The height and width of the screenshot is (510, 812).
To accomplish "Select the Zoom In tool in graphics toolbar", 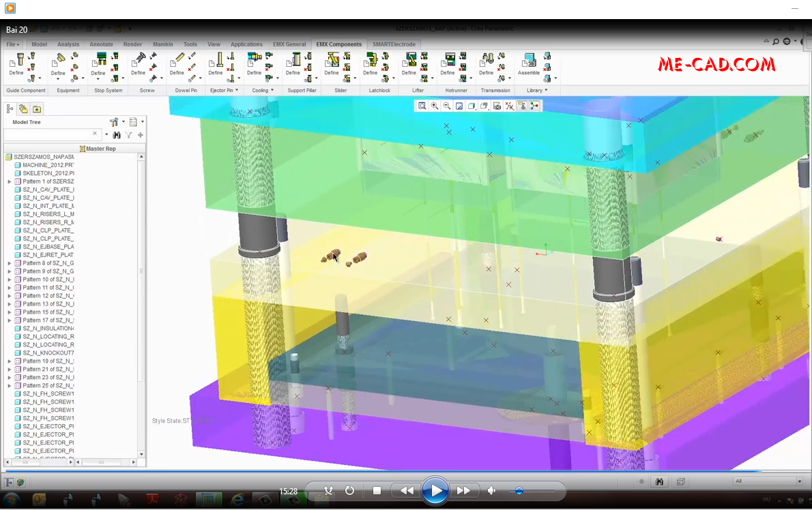I will click(435, 106).
